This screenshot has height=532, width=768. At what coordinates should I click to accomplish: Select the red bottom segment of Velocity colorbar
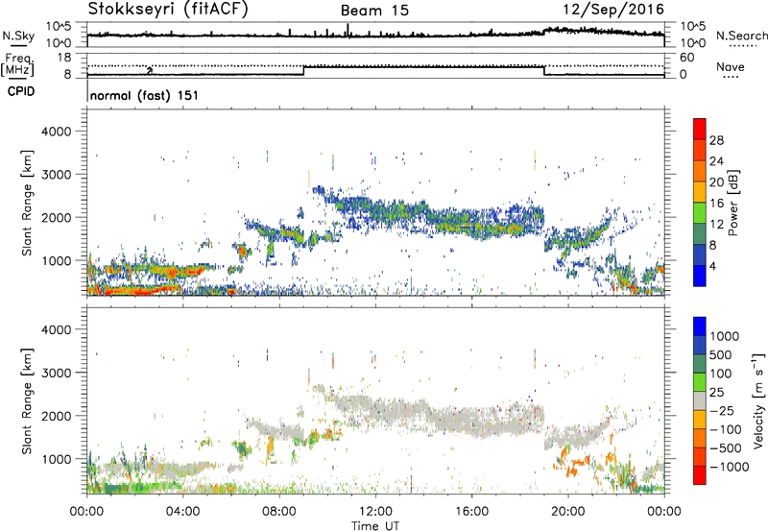point(700,475)
